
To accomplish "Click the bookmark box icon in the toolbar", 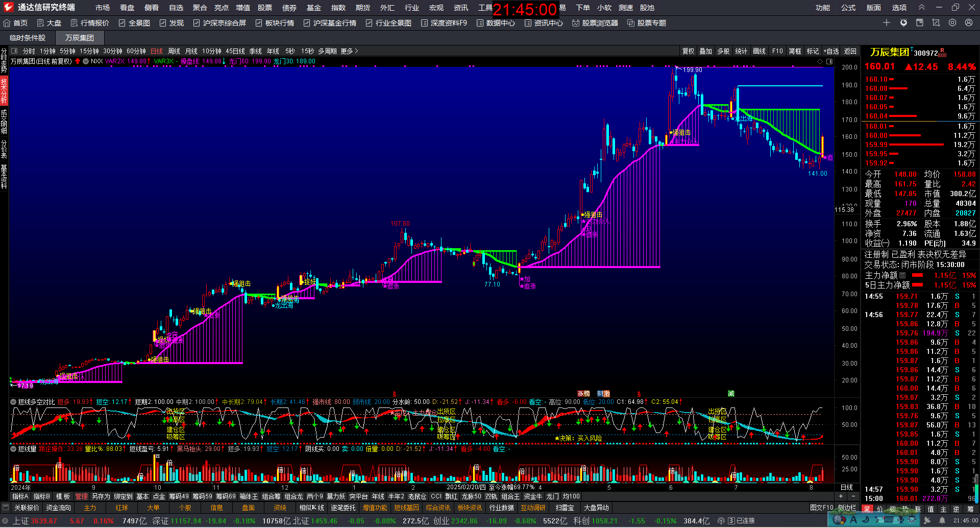I will [920, 23].
